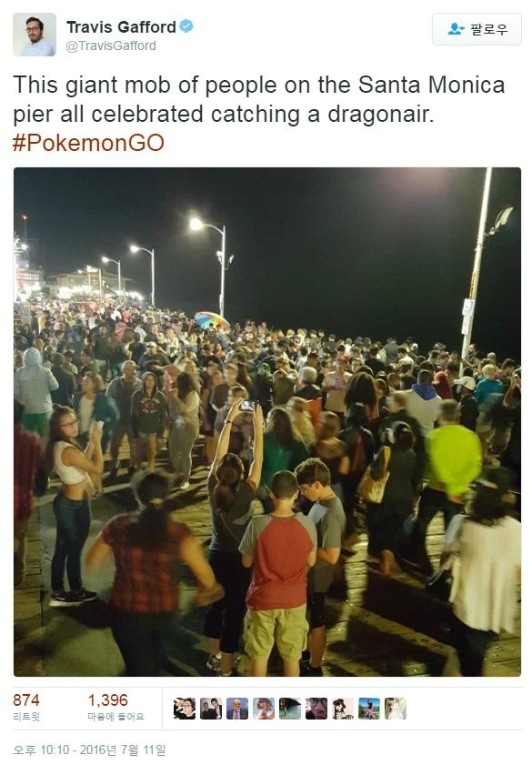Click the blue verified badge
Screen dimensions: 532x765
point(186,25)
